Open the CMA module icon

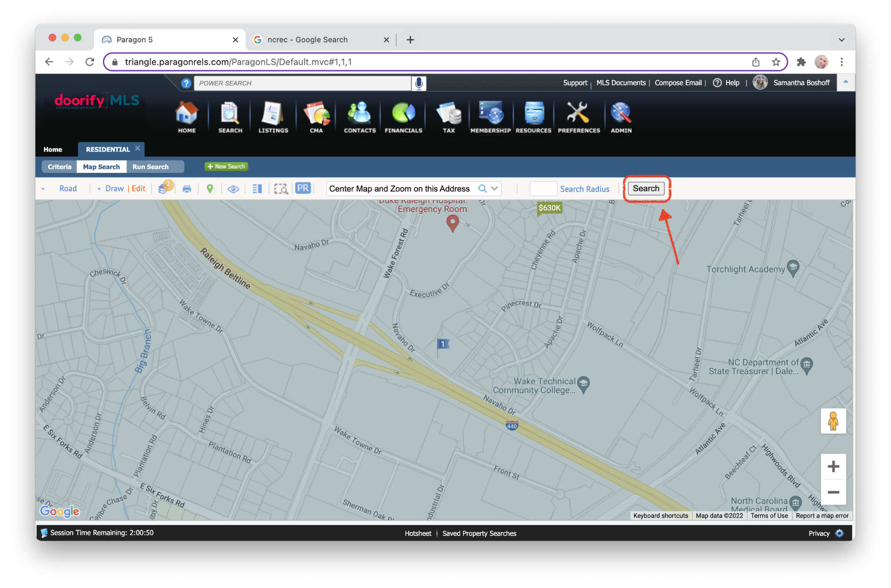[x=316, y=117]
